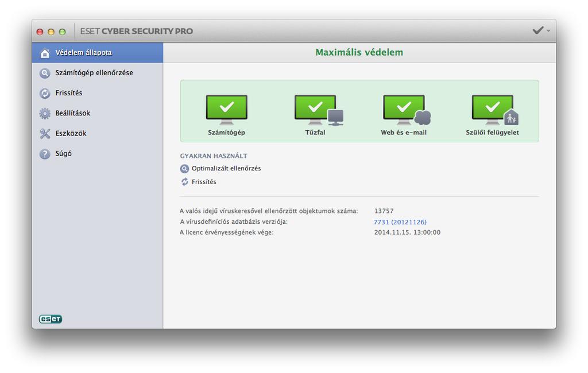This screenshot has width=588, height=373.
Task: Open Beállítások settings section
Action: pos(98,113)
